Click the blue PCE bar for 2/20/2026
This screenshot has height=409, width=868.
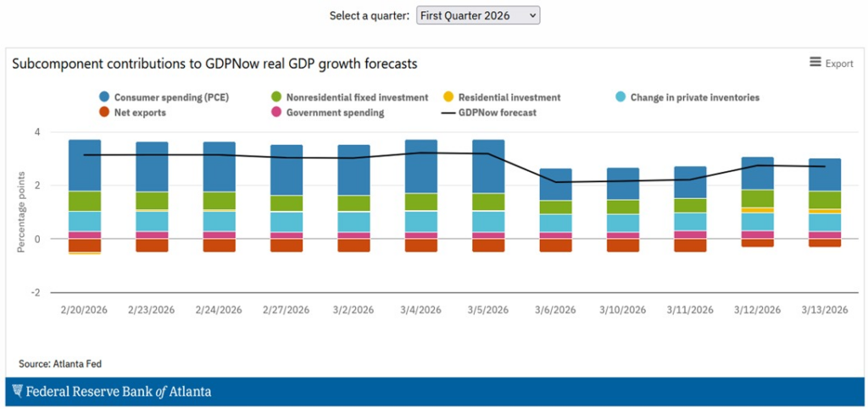85,165
